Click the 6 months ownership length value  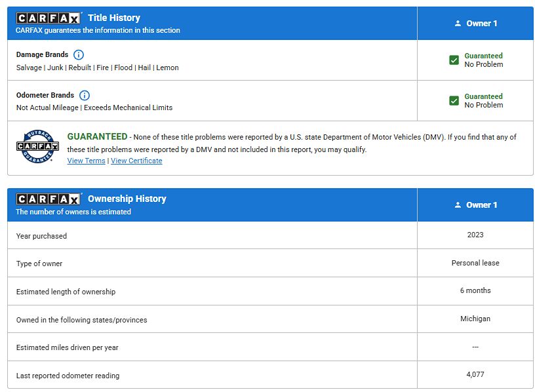[x=475, y=290]
